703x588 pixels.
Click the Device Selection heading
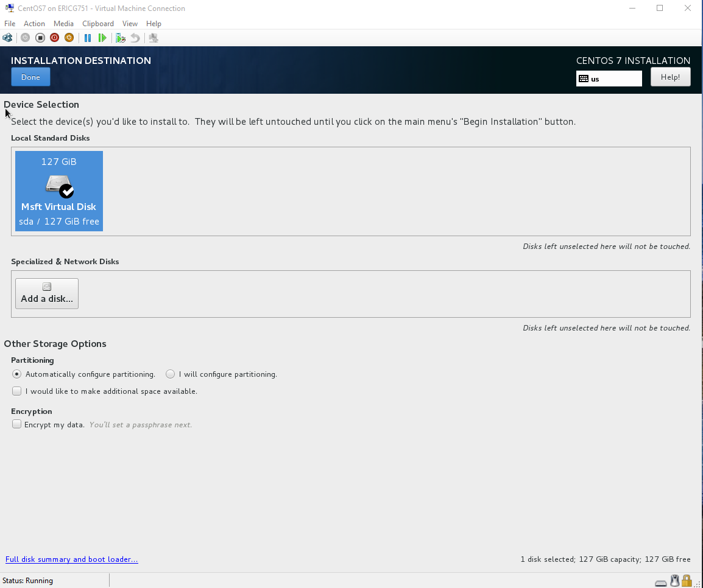point(41,104)
